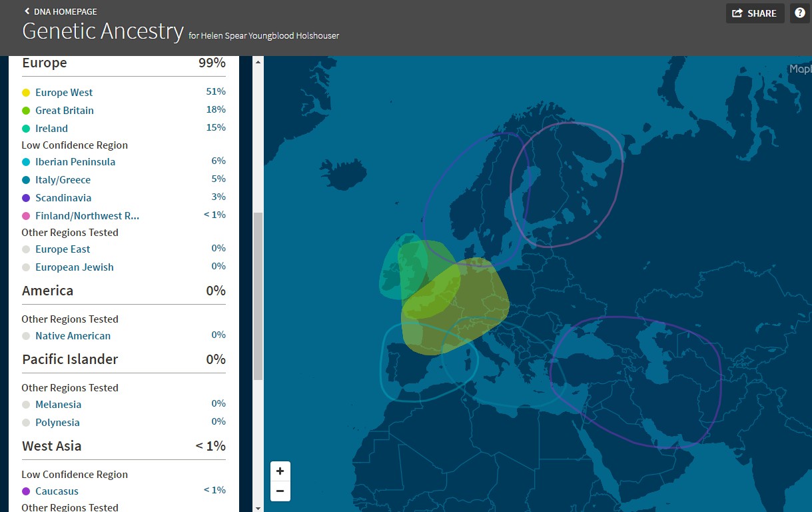This screenshot has height=512, width=812.
Task: Toggle the Finland/Northwest Russia region marker
Action: [27, 215]
